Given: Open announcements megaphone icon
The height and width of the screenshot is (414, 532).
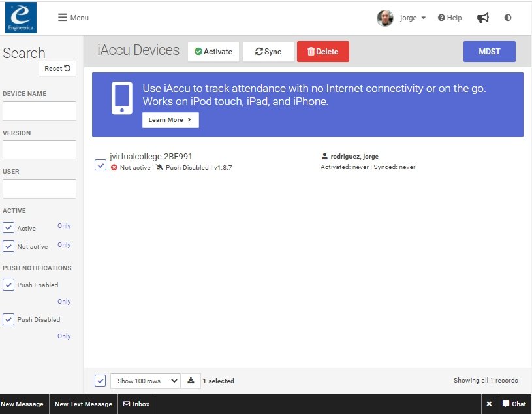Looking at the screenshot, I should tap(483, 18).
